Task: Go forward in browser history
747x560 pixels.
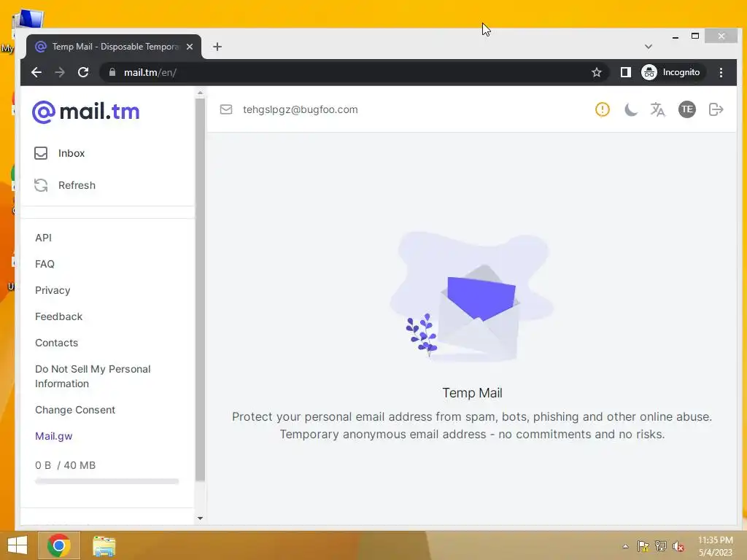Action: [x=60, y=72]
